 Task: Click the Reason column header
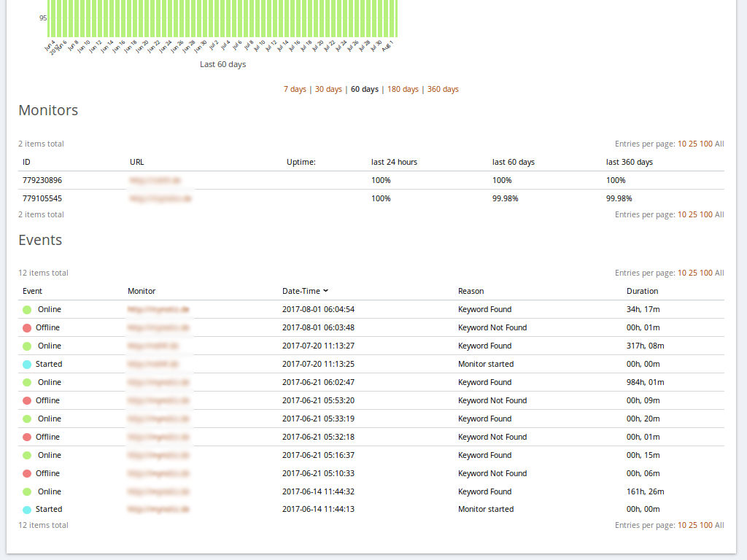pyautogui.click(x=471, y=291)
